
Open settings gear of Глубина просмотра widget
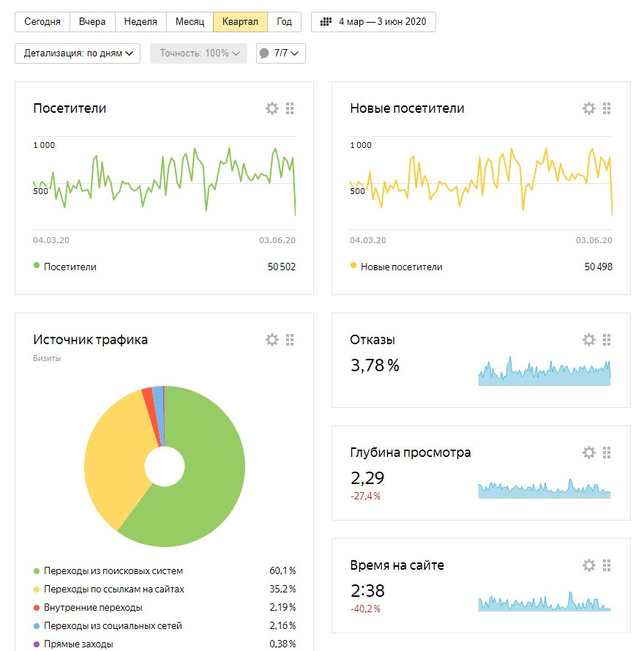pyautogui.click(x=589, y=453)
